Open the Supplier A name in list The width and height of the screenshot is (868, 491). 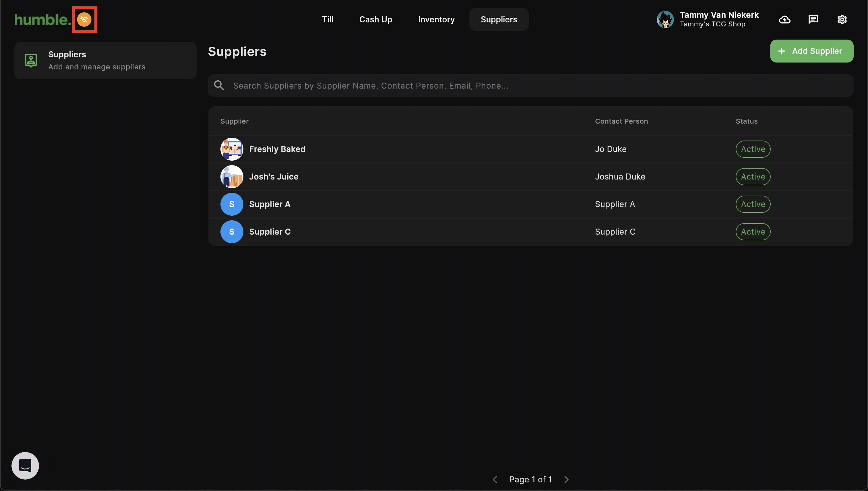point(270,204)
